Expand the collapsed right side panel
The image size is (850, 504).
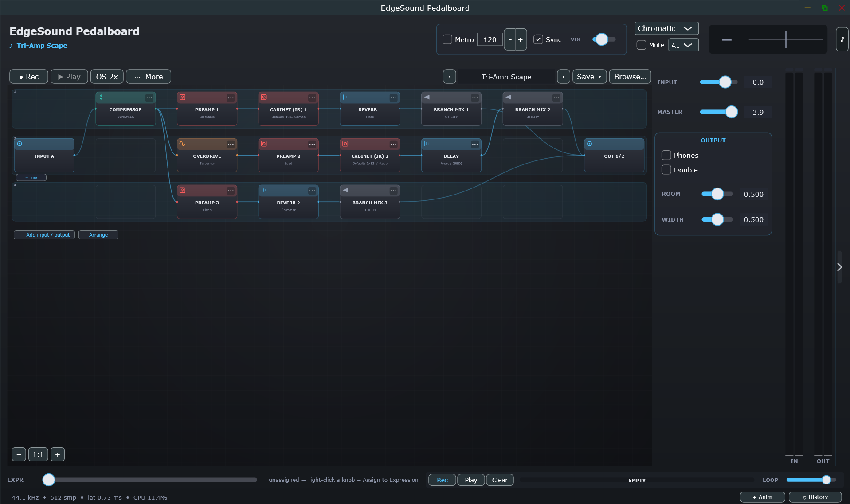pyautogui.click(x=839, y=267)
